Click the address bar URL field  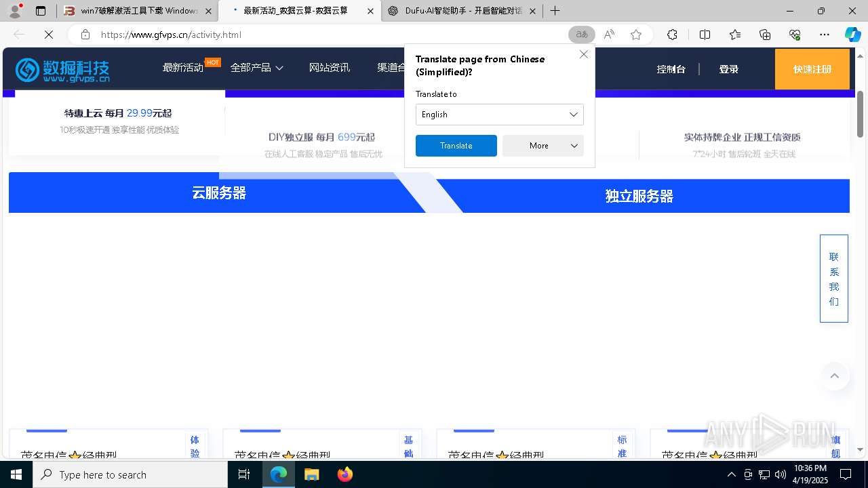(325, 35)
